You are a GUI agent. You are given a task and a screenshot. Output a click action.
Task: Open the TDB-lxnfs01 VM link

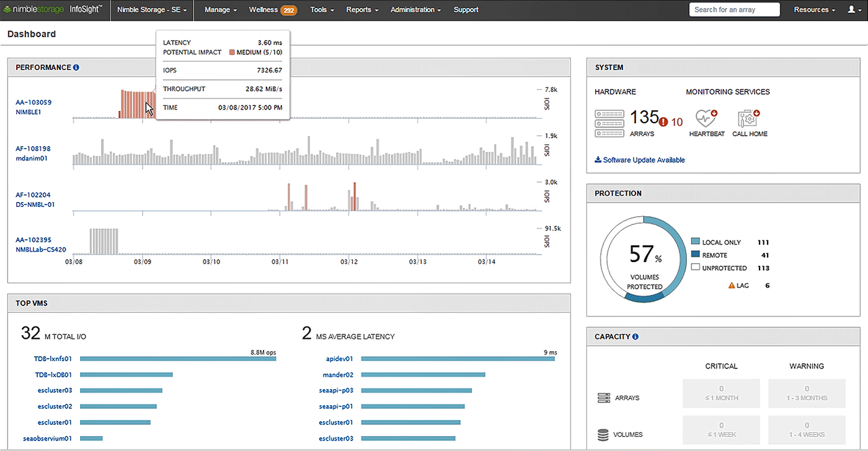point(53,359)
